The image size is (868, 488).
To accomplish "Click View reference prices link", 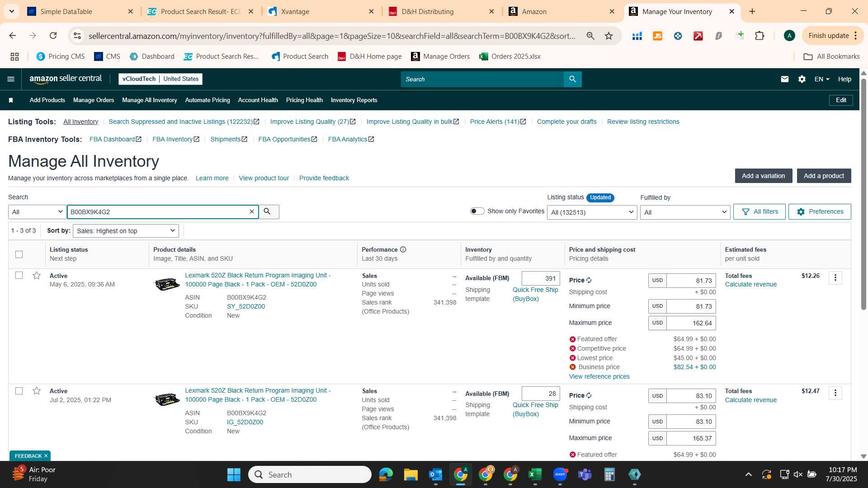I will (x=599, y=376).
